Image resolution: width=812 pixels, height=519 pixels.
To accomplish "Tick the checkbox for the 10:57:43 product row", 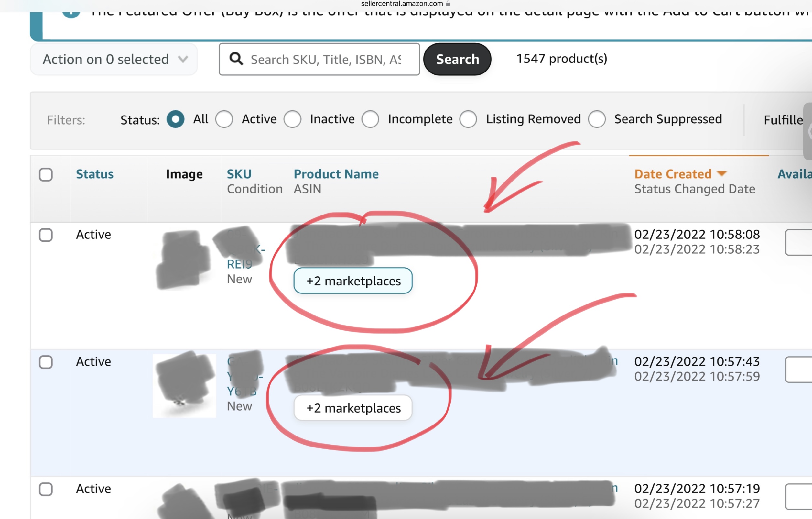I will coord(46,362).
